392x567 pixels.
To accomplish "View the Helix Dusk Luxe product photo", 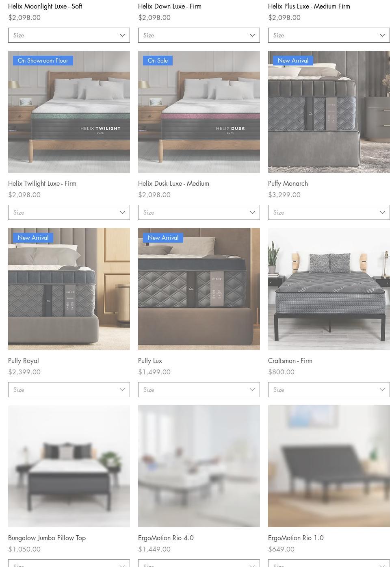I will (x=199, y=112).
